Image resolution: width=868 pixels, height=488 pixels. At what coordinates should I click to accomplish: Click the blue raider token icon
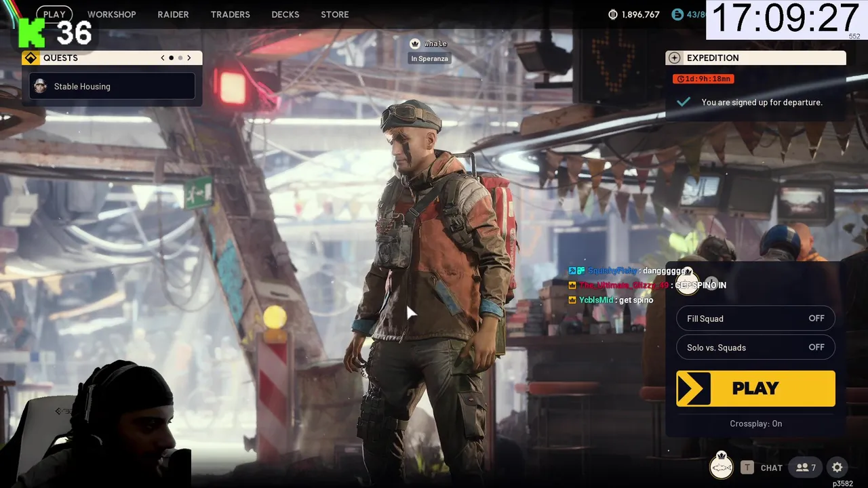677,14
